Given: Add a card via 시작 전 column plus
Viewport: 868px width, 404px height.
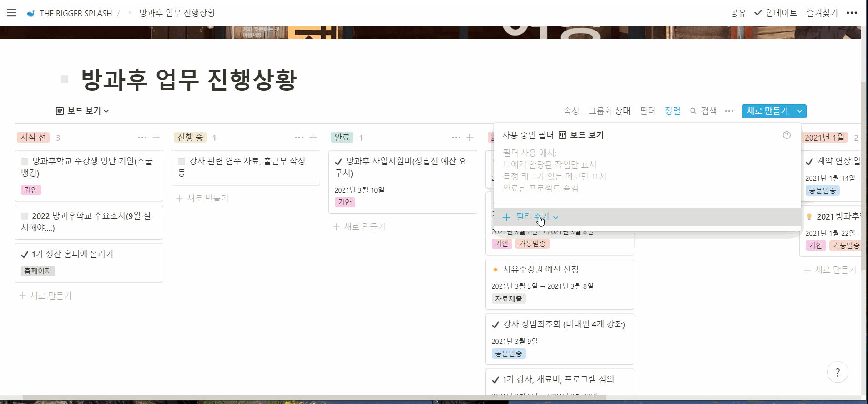Looking at the screenshot, I should 156,138.
